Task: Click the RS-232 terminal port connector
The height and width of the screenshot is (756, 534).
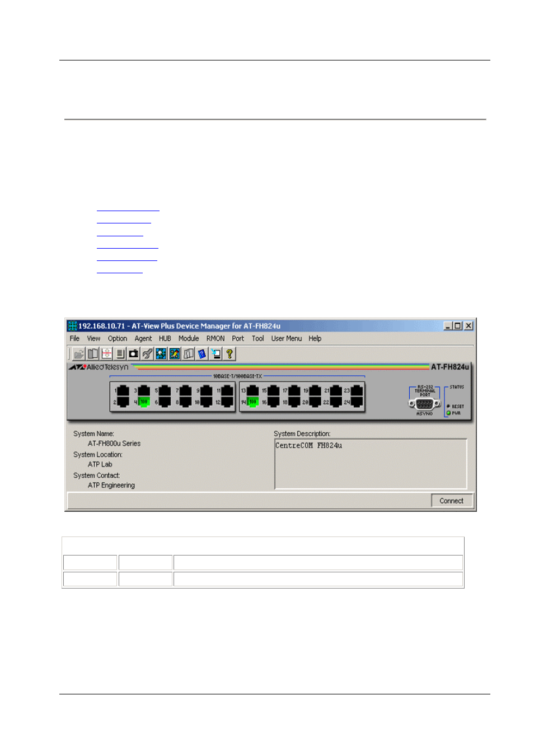Action: click(424, 404)
